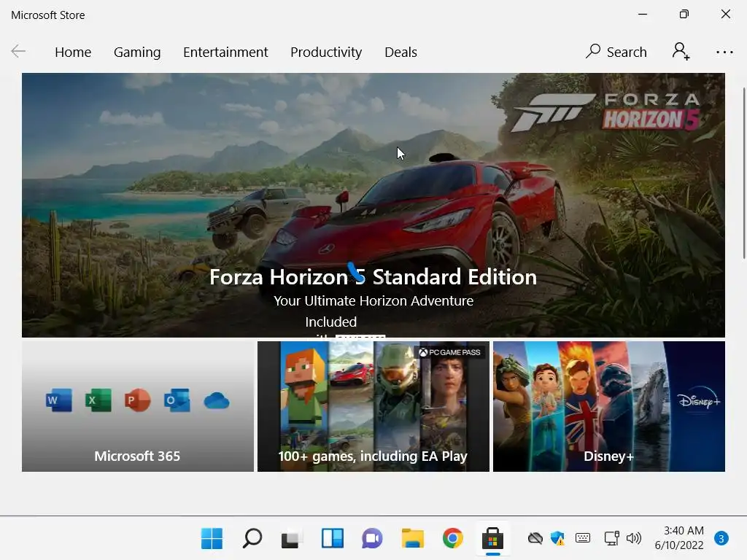Click the Word icon in Microsoft 365 tile

[x=59, y=400]
